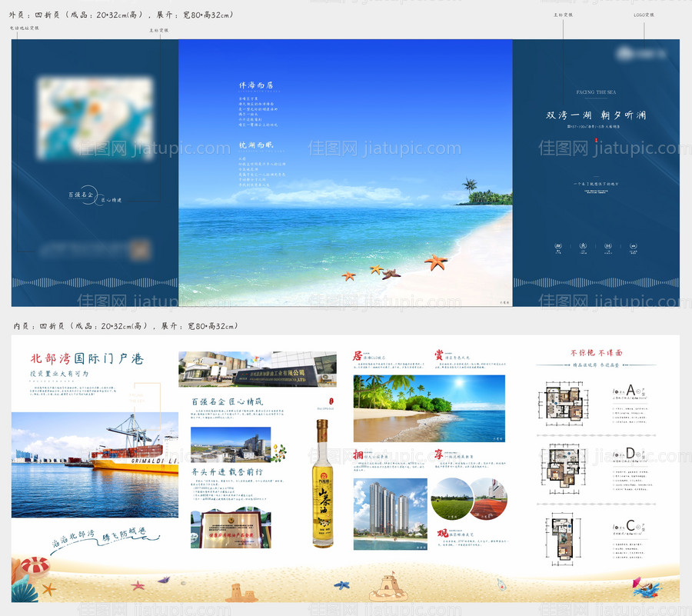
Task: Select the compass icon on floor plan A
Action: click(637, 391)
